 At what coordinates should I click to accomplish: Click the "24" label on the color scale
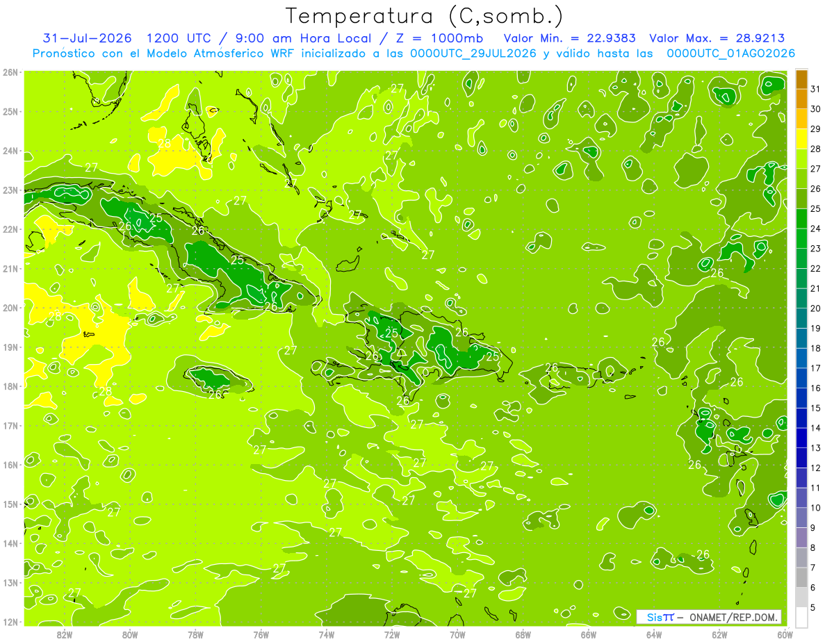pyautogui.click(x=816, y=229)
